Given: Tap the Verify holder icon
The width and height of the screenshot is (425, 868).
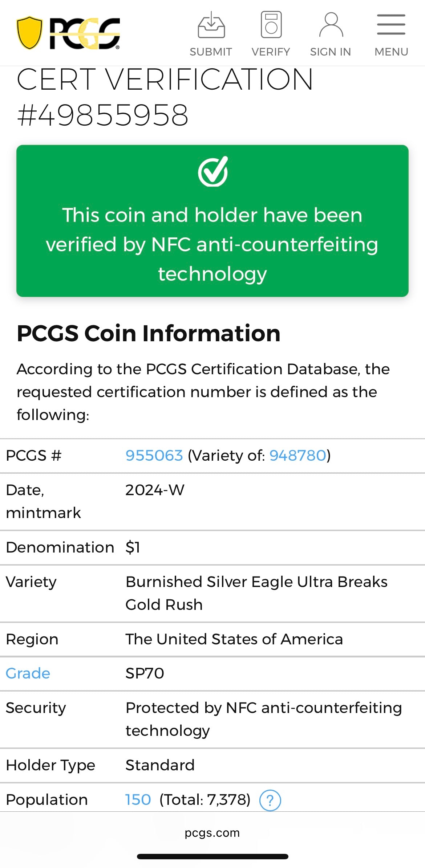Looking at the screenshot, I should [x=271, y=25].
